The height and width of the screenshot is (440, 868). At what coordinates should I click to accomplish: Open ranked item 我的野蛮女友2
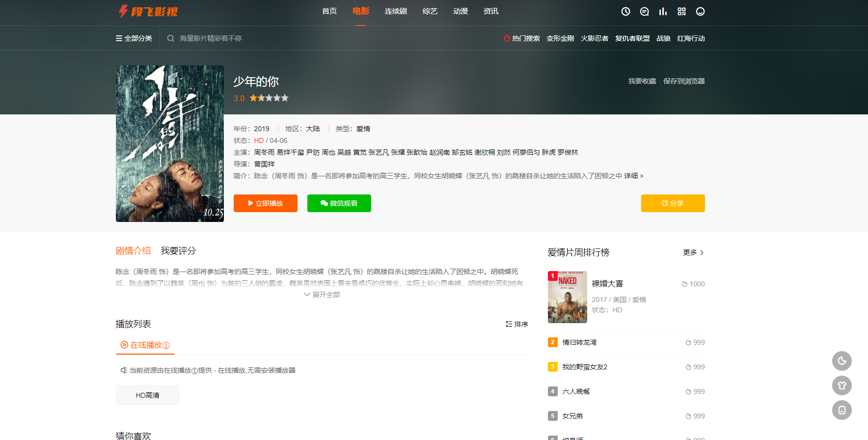585,367
